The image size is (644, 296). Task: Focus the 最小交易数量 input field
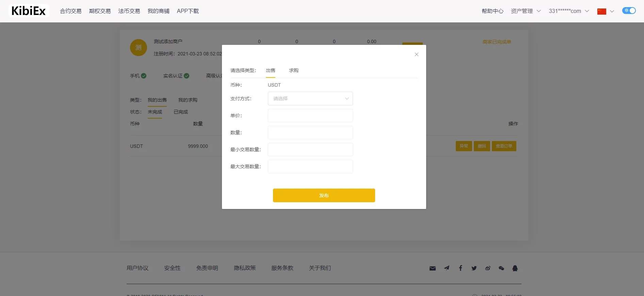[310, 150]
